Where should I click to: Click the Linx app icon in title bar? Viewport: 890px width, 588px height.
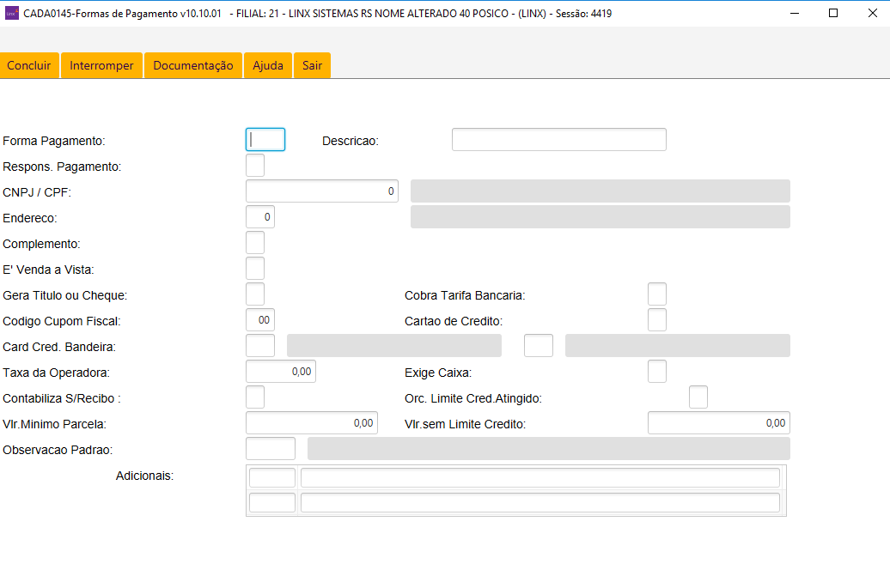(x=11, y=13)
